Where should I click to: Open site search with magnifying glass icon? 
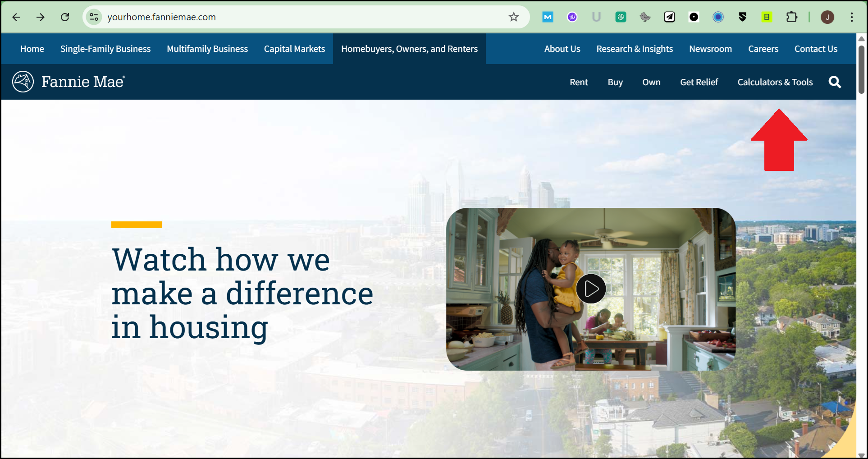coord(835,82)
